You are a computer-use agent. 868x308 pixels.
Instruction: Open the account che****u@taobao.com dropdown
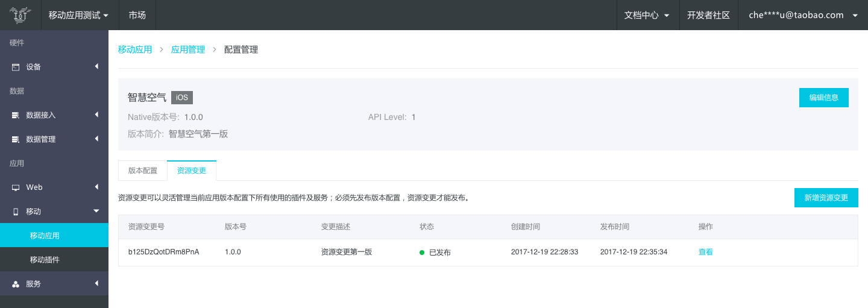pos(803,15)
